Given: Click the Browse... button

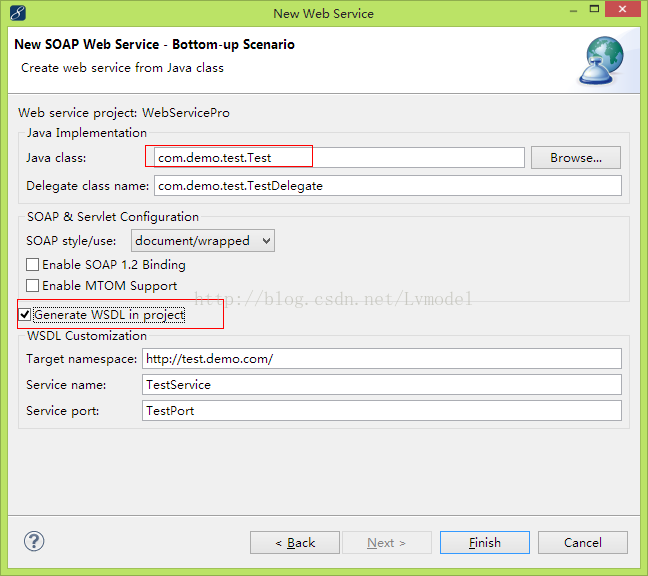Looking at the screenshot, I should (576, 157).
